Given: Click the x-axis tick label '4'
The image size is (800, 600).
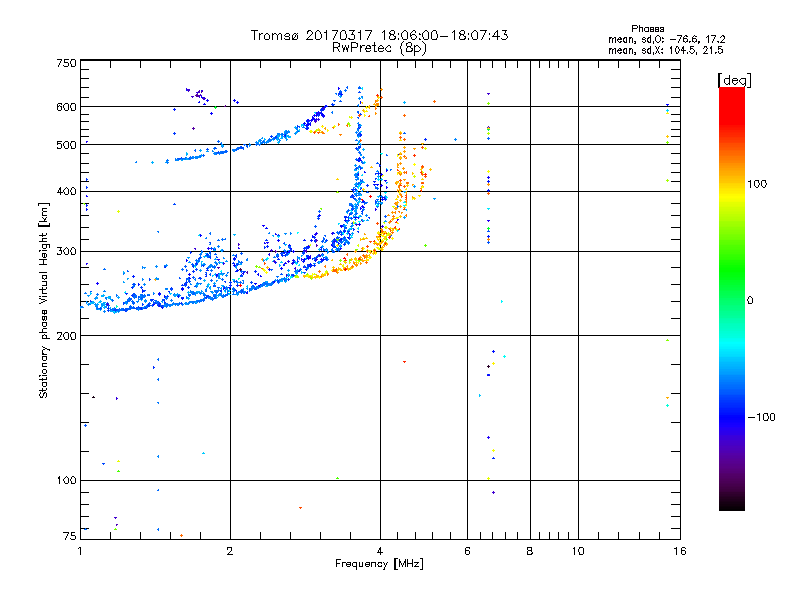Looking at the screenshot, I should tap(380, 551).
